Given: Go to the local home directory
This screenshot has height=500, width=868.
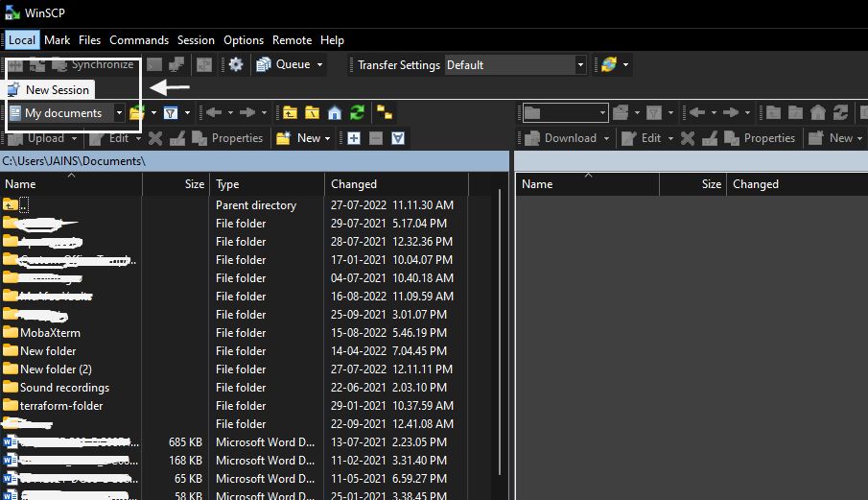Looking at the screenshot, I should click(335, 113).
